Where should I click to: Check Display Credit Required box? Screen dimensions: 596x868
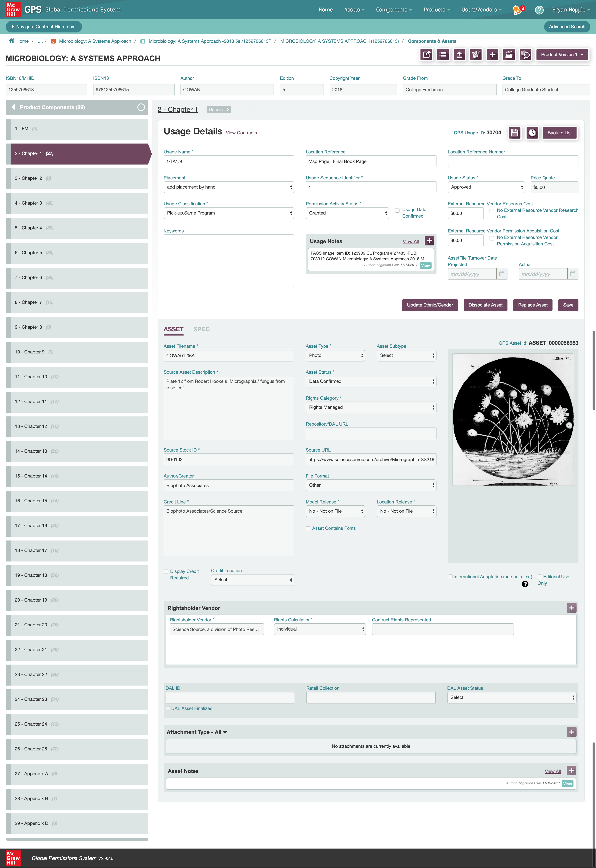coord(166,571)
